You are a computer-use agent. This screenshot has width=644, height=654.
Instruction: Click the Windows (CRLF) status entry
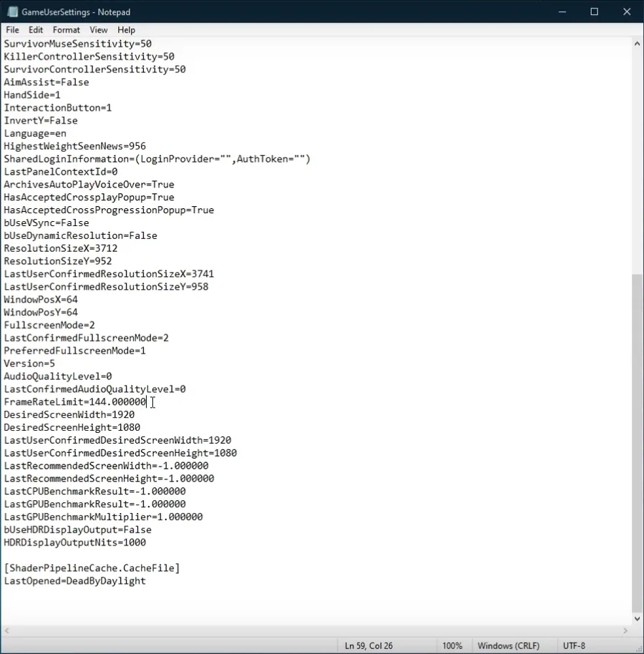click(x=509, y=645)
